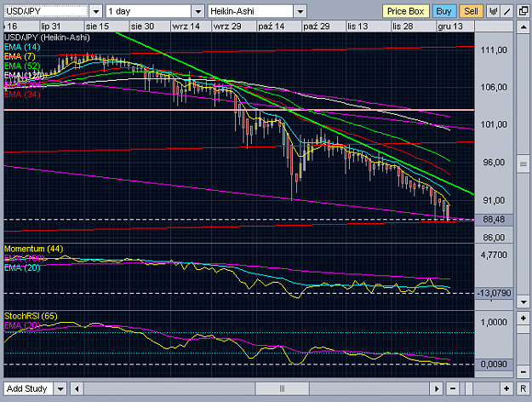Expand the Add Study dropdown arrow
This screenshot has width=532, height=402.
click(x=60, y=388)
